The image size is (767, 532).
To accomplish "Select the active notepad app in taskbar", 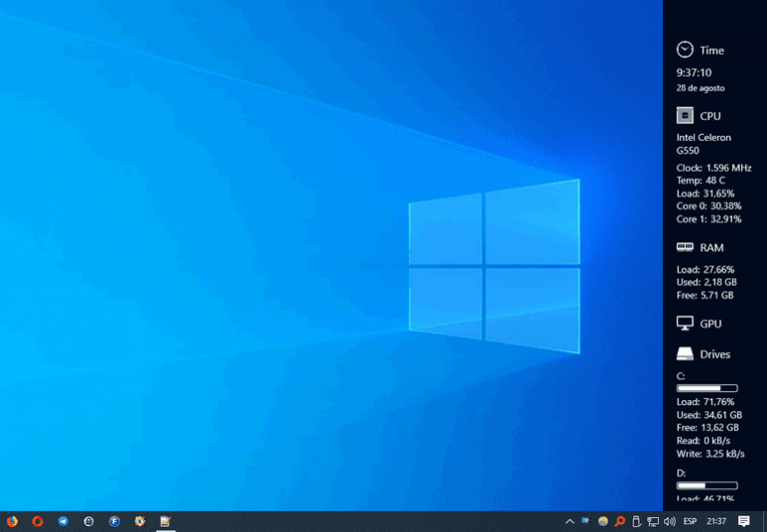I will point(165,521).
